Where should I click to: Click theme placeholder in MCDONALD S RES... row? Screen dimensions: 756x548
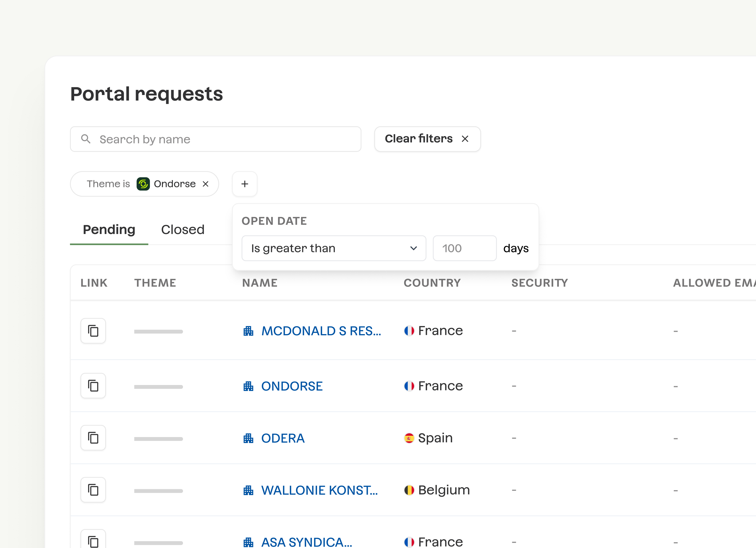tap(158, 332)
